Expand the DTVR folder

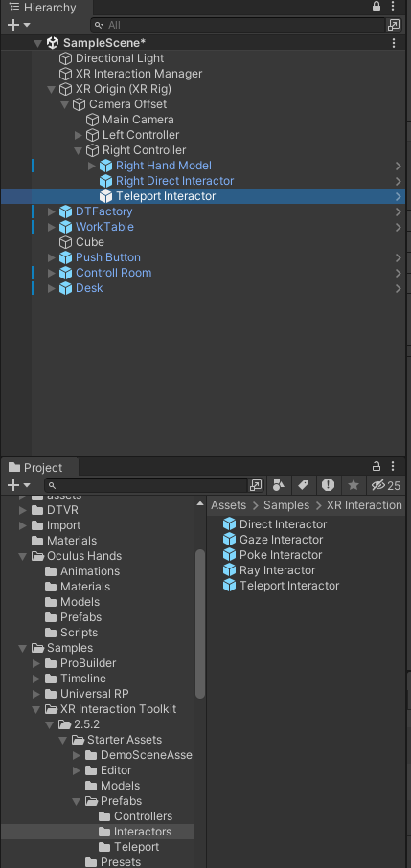[23, 510]
